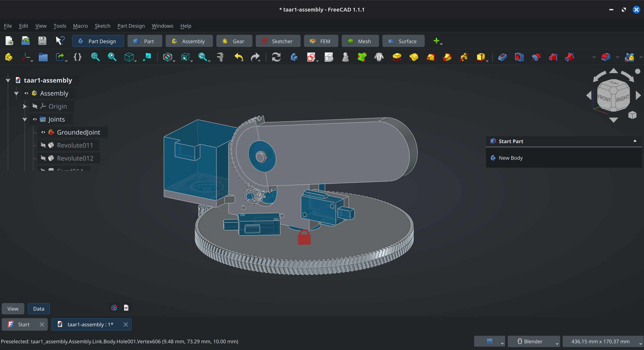This screenshot has height=350, width=644.
Task: Click the Sub-Shape Binder green icon
Action: tap(362, 57)
